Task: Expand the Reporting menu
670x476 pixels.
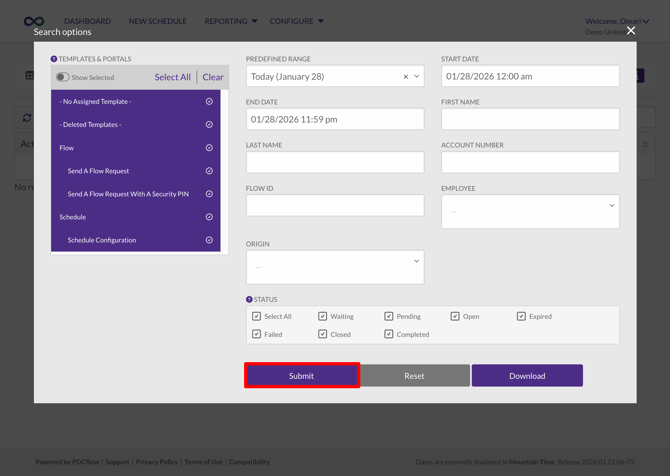Action: point(231,21)
